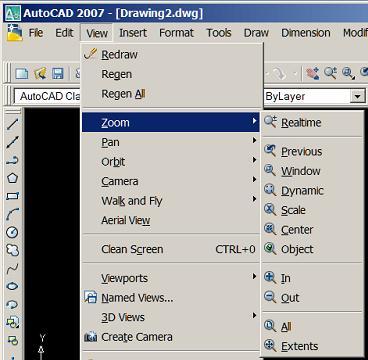Click the Pan Realtime hand icon

click(x=313, y=73)
